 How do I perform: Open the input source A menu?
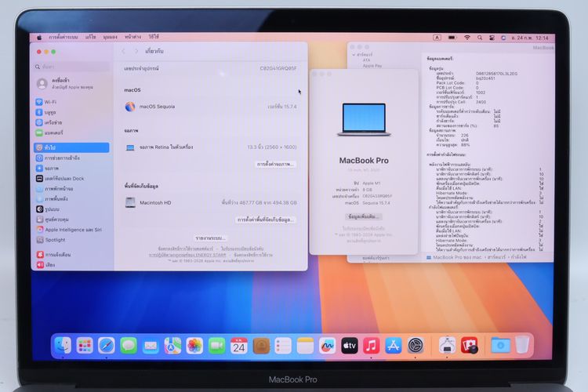pos(437,38)
